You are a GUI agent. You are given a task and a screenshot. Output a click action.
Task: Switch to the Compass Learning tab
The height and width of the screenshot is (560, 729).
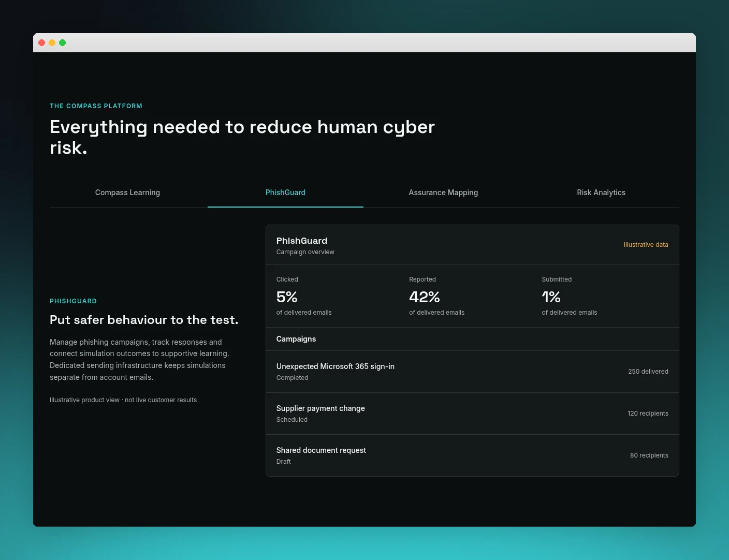(x=127, y=193)
